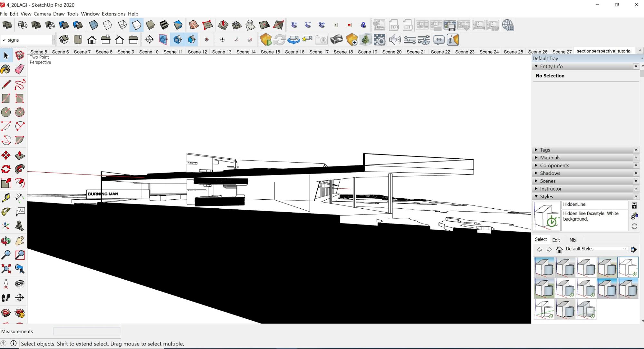
Task: Close the Components panel
Action: 636,165
